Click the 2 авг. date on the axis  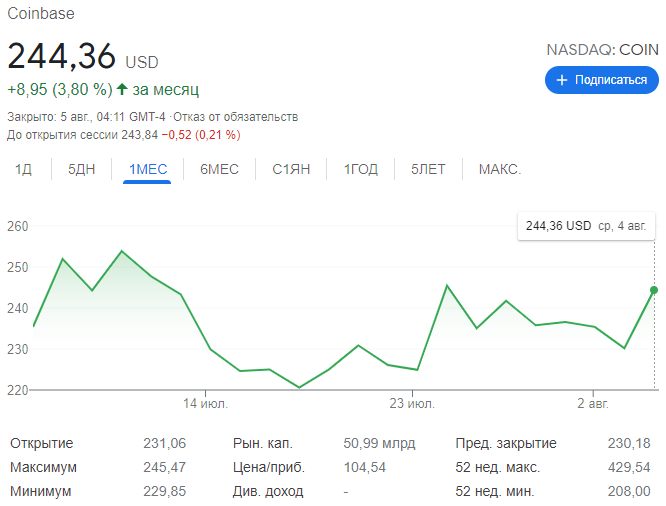pos(593,404)
